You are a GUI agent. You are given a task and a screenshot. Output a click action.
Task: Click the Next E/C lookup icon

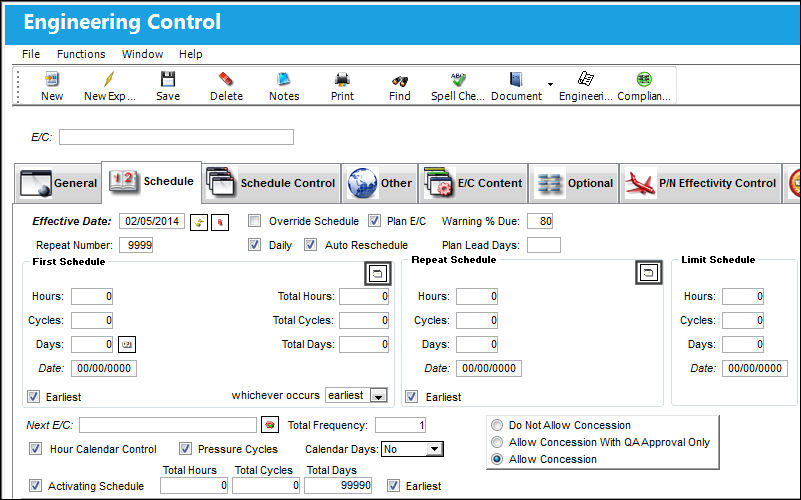pyautogui.click(x=270, y=425)
